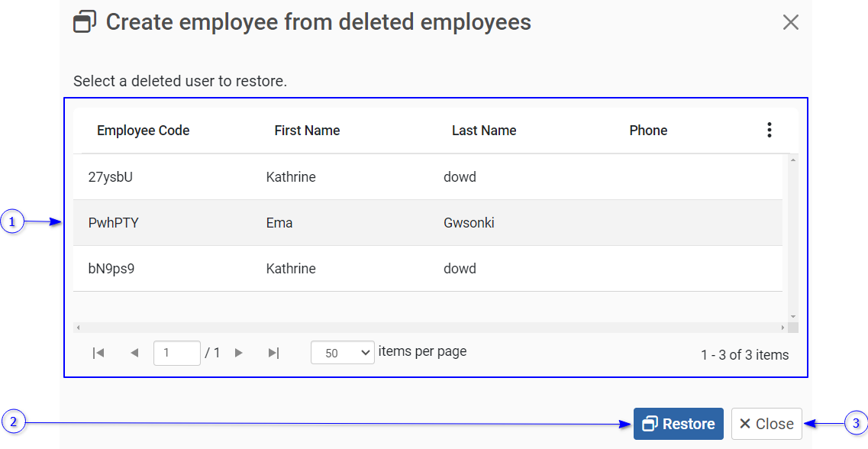The height and width of the screenshot is (449, 868).
Task: Click the vertical scrollbar up arrow
Action: [x=793, y=160]
